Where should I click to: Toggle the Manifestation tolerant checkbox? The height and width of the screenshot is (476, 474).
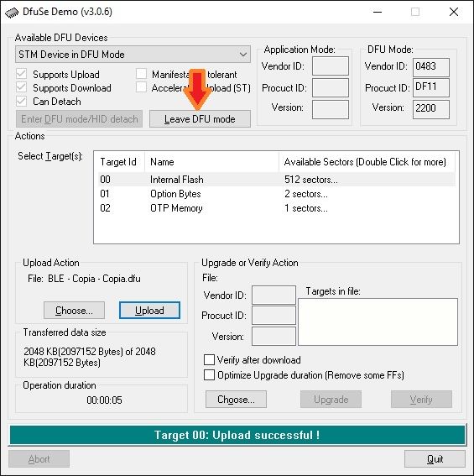point(141,74)
